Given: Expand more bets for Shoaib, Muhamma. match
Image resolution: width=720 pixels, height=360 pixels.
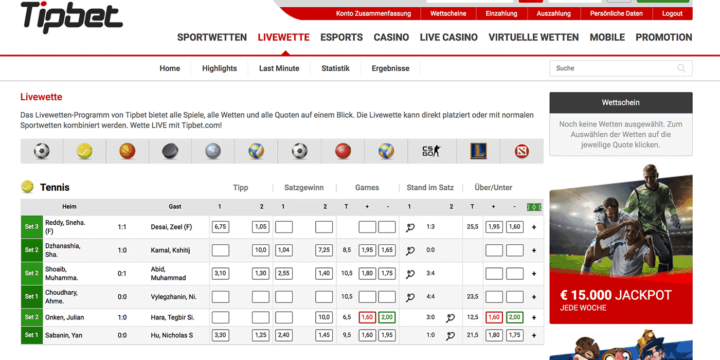Looking at the screenshot, I should tap(534, 274).
